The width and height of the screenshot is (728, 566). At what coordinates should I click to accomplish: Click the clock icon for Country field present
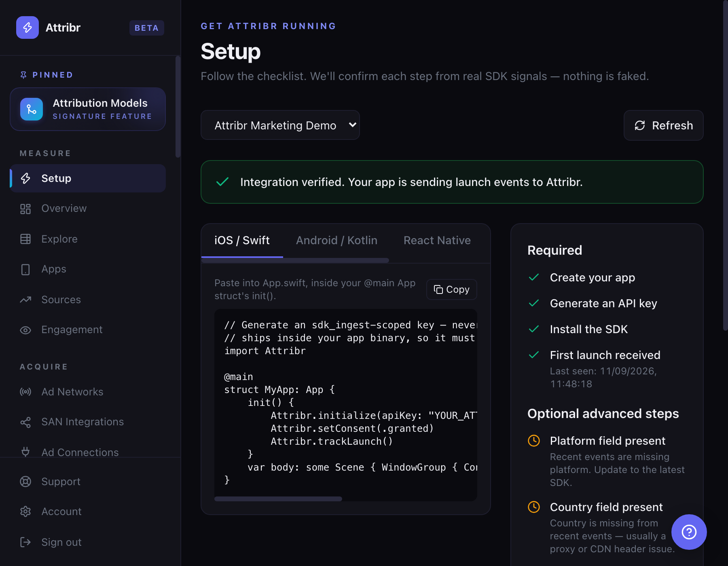click(x=534, y=507)
